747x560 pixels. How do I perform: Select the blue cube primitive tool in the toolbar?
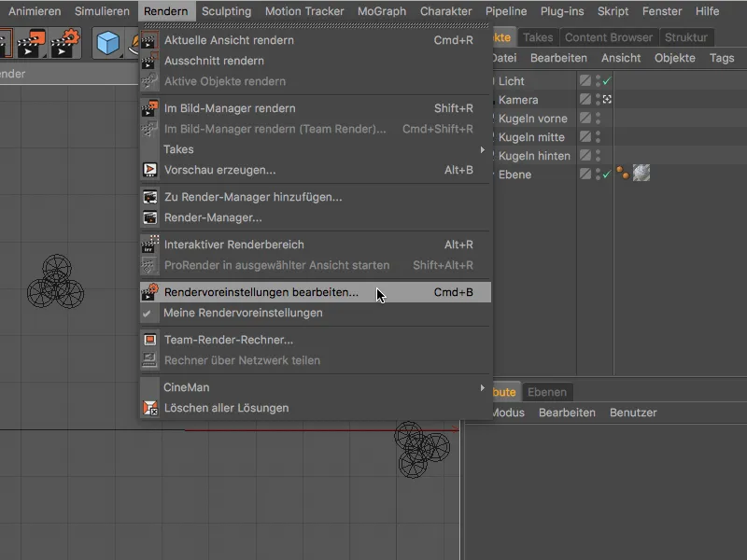coord(107,42)
